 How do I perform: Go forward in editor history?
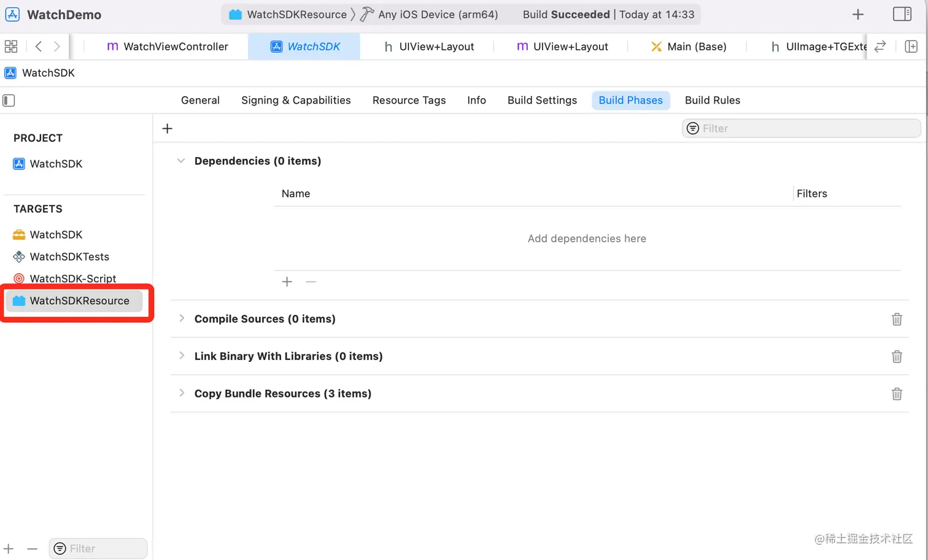(57, 47)
